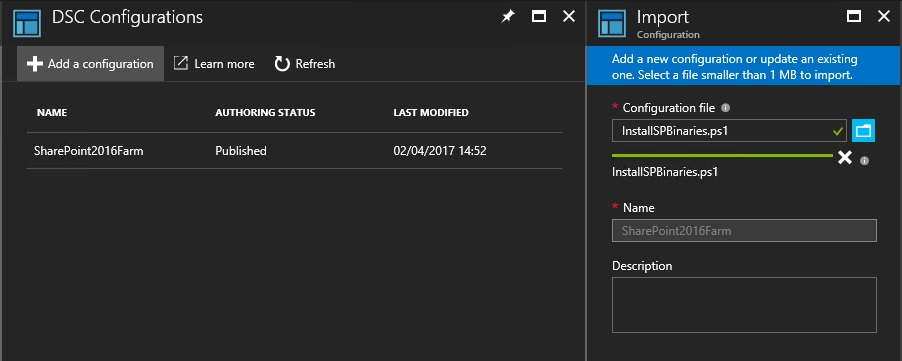
Task: Close the DSC Configurations blade
Action: coord(568,17)
